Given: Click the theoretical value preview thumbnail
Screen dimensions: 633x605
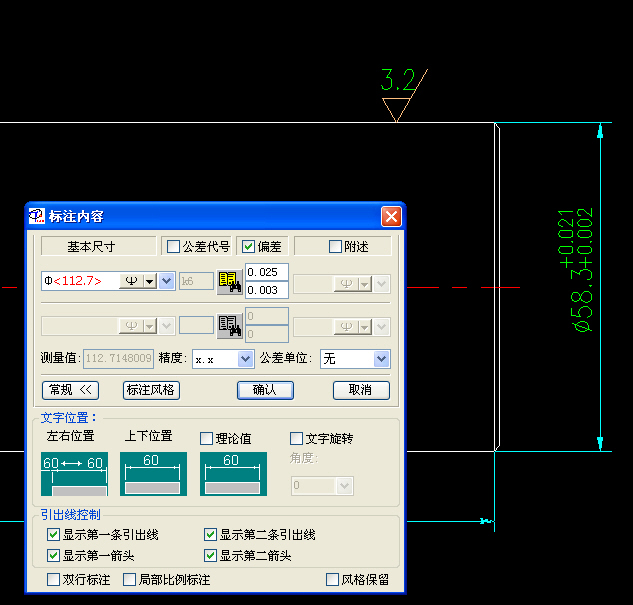Looking at the screenshot, I should (x=233, y=474).
